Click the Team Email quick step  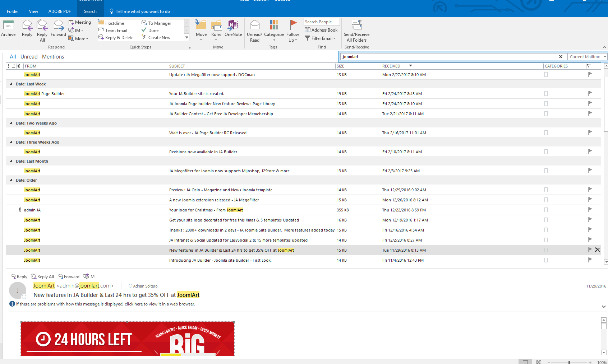113,30
